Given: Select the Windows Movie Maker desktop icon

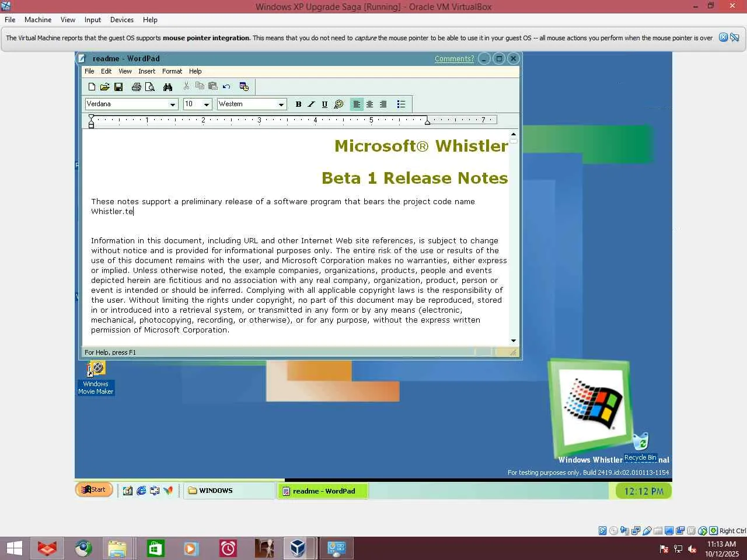Looking at the screenshot, I should click(96, 378).
